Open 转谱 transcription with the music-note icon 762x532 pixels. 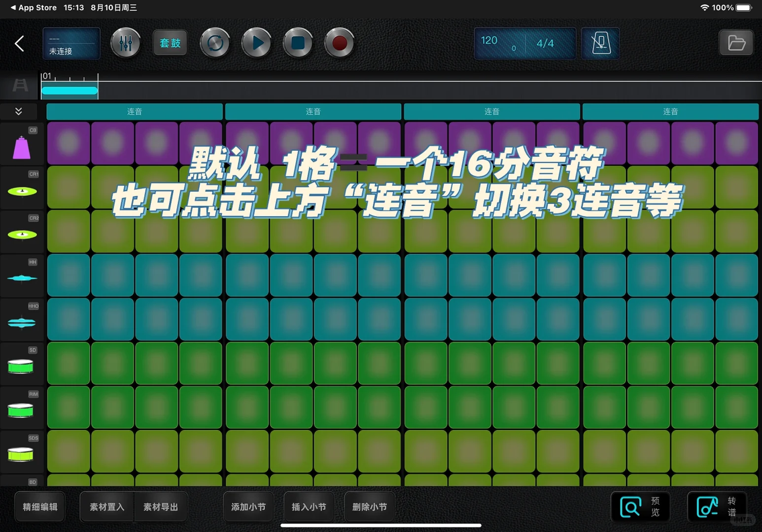(707, 507)
